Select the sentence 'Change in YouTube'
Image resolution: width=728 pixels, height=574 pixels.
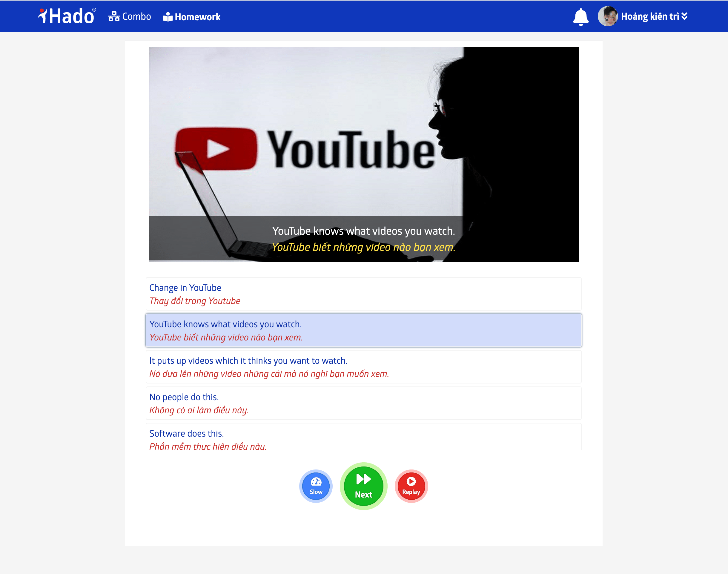pyautogui.click(x=363, y=294)
